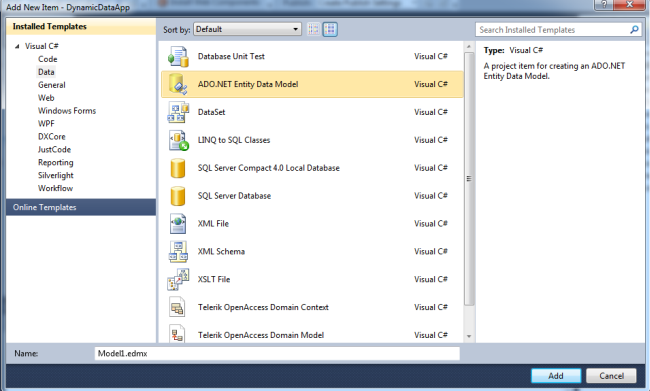The height and width of the screenshot is (391, 650).
Task: Click the DataSet template icon
Action: (178, 112)
